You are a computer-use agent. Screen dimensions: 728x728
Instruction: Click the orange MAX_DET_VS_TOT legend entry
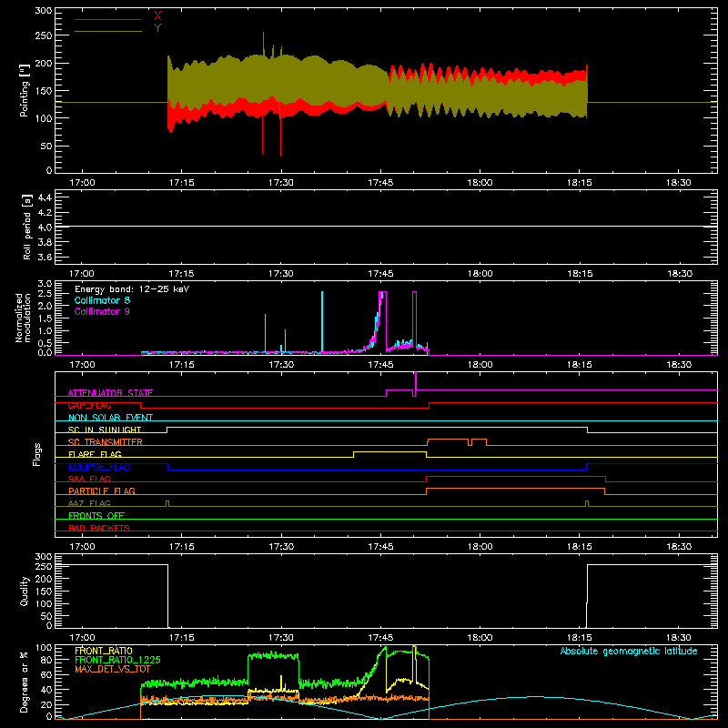[113, 669]
